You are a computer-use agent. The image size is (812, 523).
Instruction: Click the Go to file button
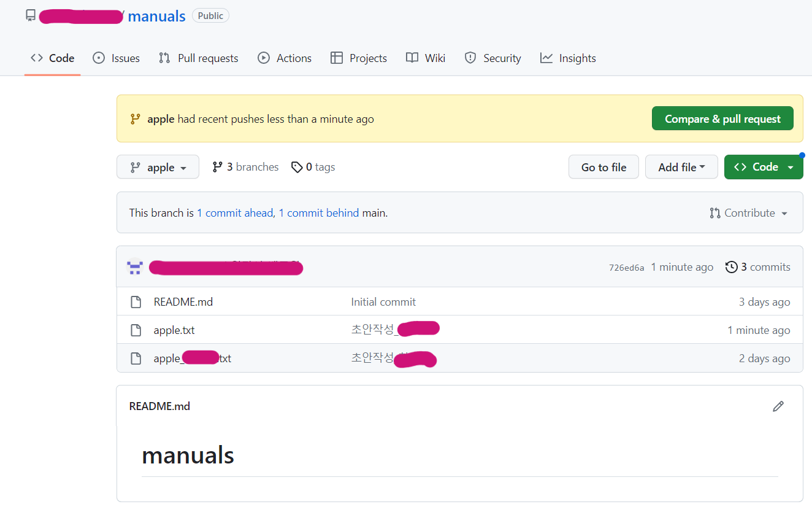pos(603,167)
